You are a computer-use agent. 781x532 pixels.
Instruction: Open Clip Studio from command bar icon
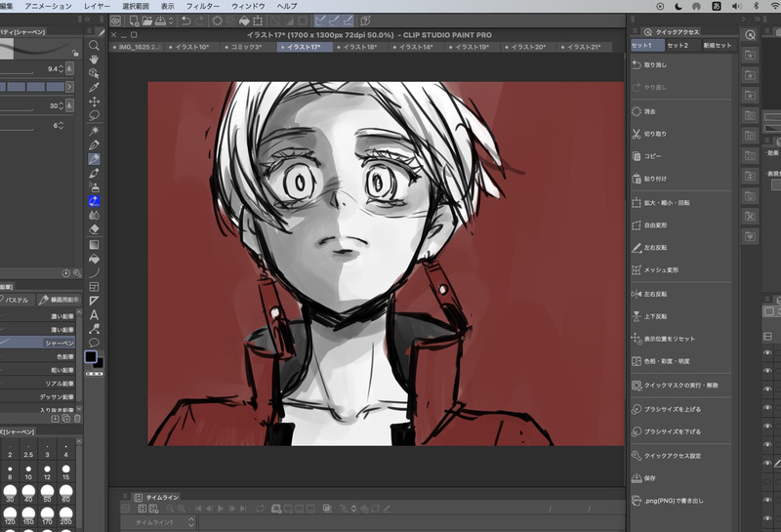[115, 20]
